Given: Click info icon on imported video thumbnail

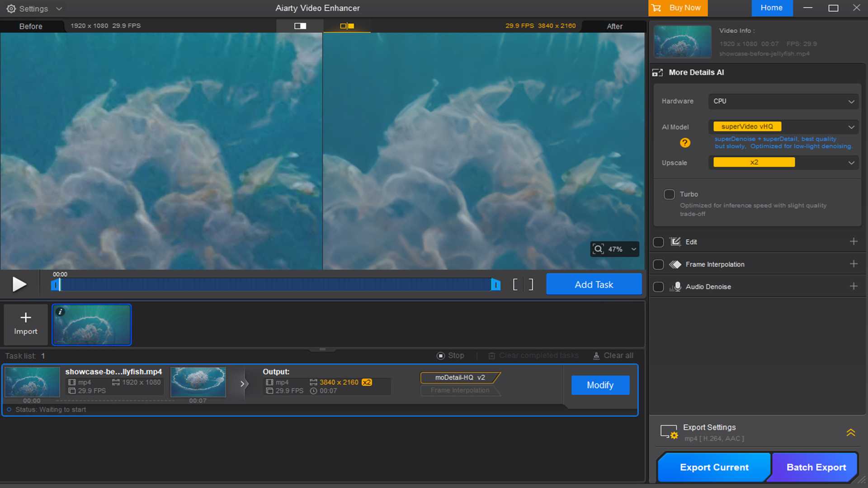Looking at the screenshot, I should 60,312.
